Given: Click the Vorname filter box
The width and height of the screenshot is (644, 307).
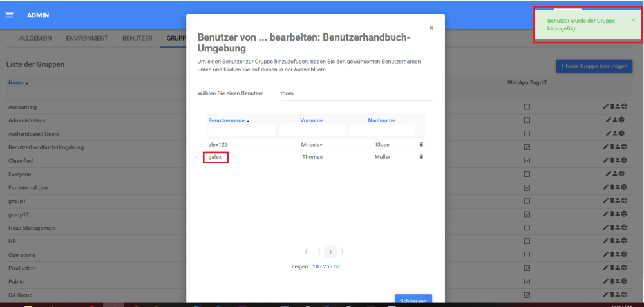Looking at the screenshot, I should (312, 131).
